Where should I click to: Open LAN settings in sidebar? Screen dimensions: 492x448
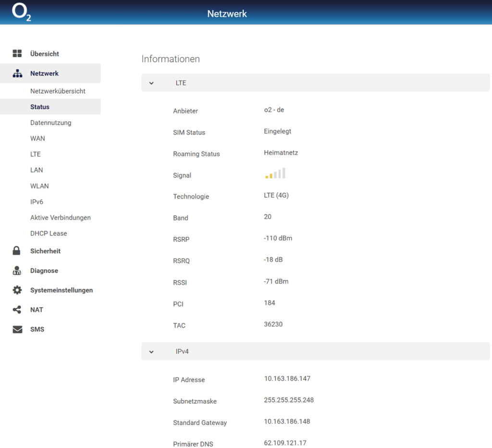(37, 170)
